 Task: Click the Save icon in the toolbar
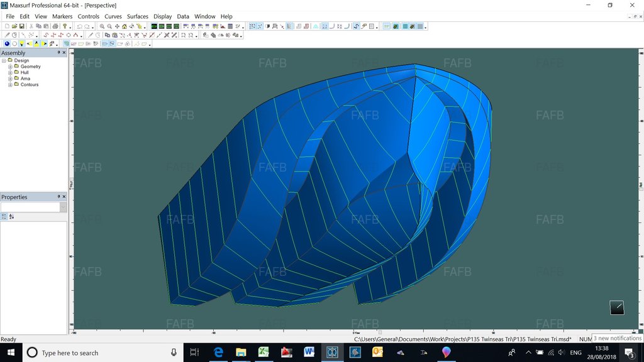22,26
